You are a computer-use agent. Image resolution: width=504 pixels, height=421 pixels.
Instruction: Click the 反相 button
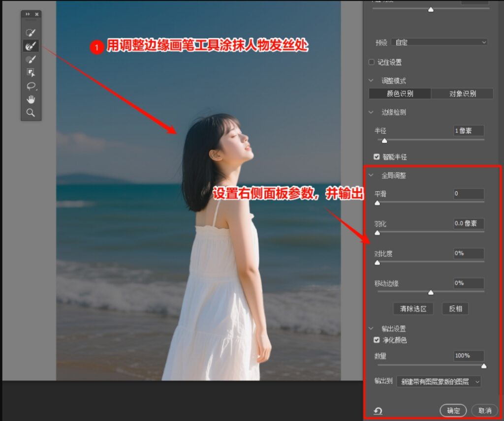pos(455,308)
